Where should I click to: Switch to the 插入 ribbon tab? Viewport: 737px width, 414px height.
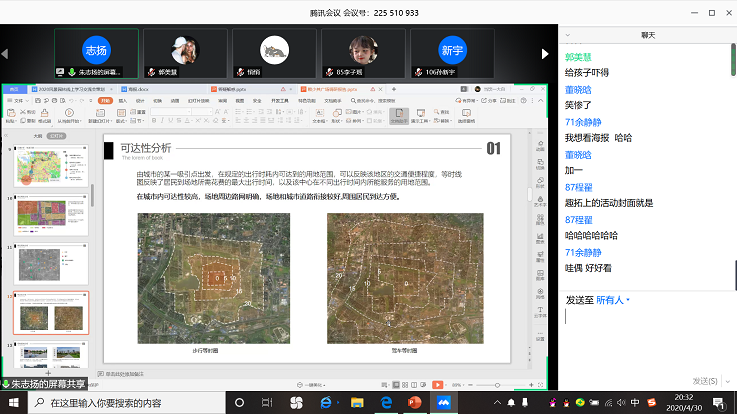(123, 100)
